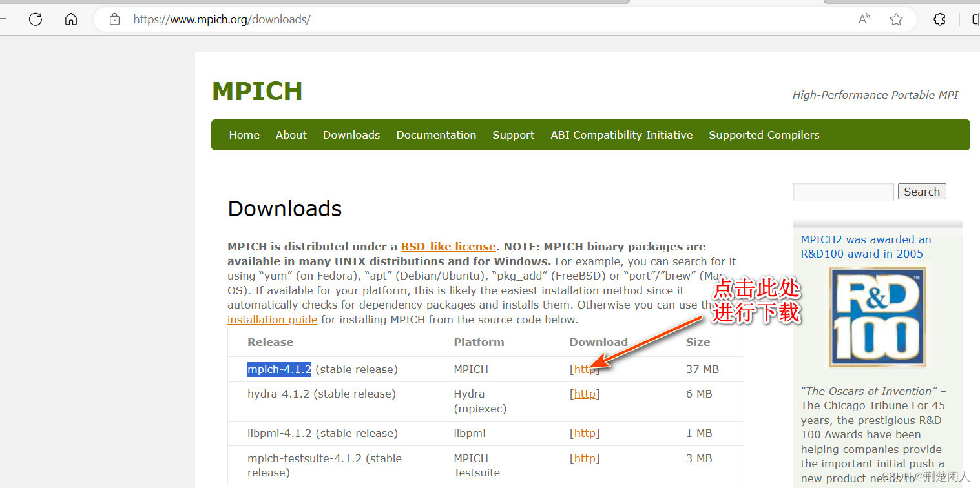Click the 6 MB size cell
This screenshot has width=980, height=488.
pyautogui.click(x=699, y=394)
